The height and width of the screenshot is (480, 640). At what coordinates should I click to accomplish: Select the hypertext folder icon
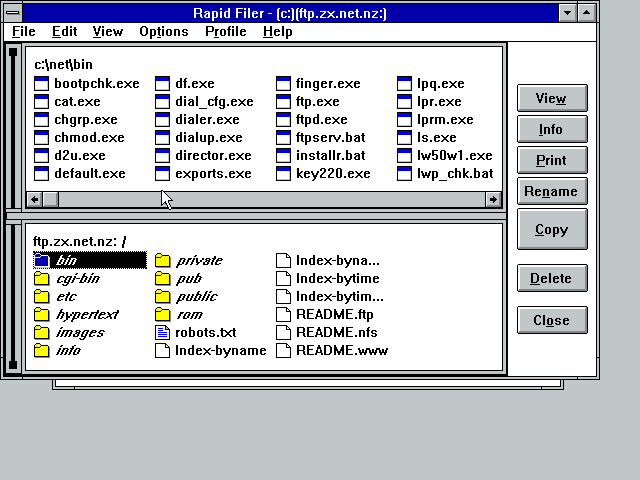(41, 314)
